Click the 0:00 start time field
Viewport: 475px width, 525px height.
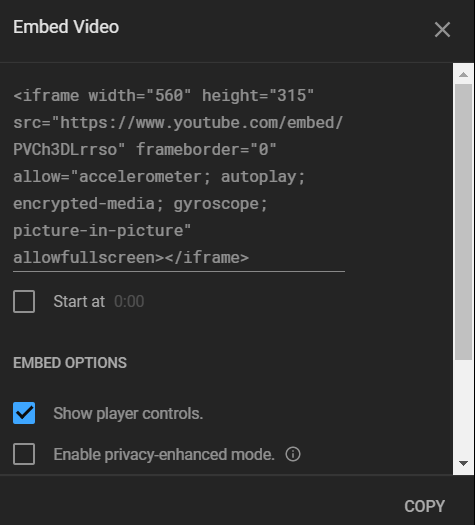(x=129, y=301)
